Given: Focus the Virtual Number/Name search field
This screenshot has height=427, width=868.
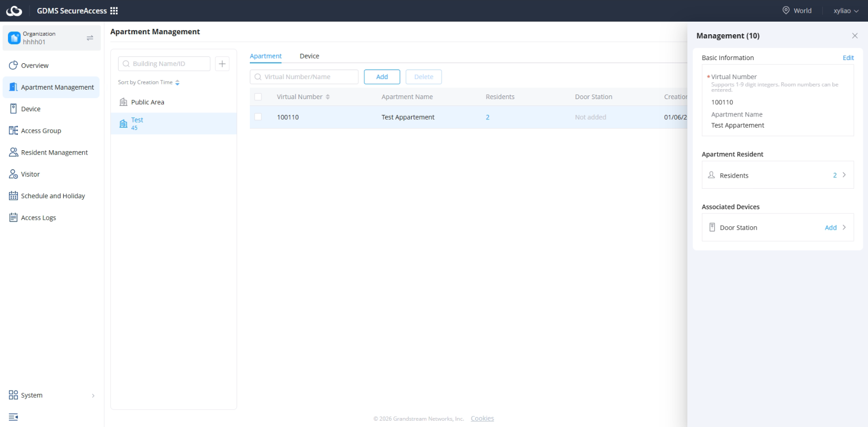Looking at the screenshot, I should pos(304,77).
